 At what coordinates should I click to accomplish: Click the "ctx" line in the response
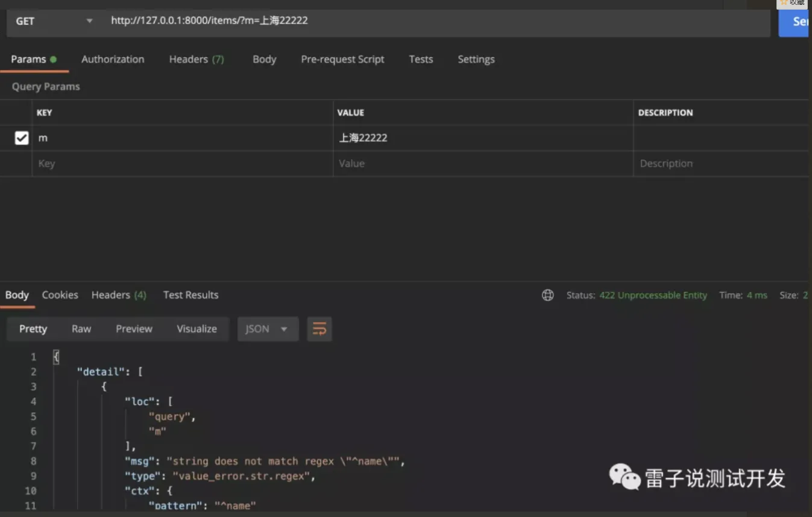click(x=148, y=491)
